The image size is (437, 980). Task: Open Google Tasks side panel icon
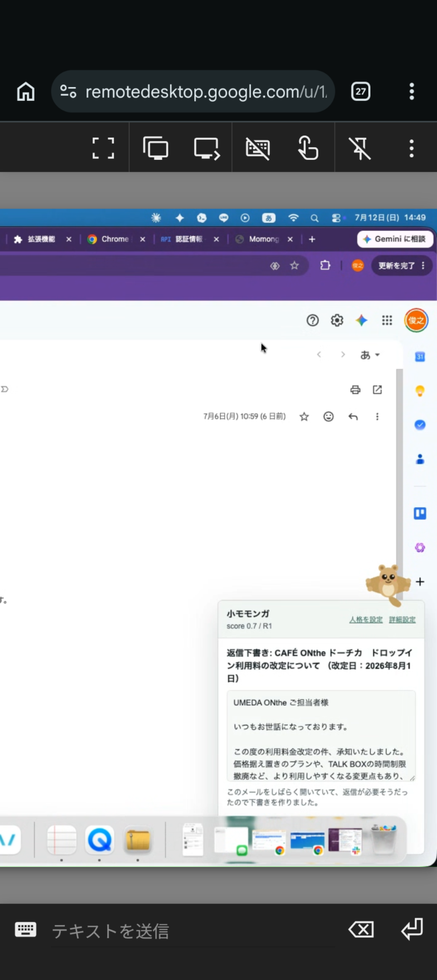point(420,425)
